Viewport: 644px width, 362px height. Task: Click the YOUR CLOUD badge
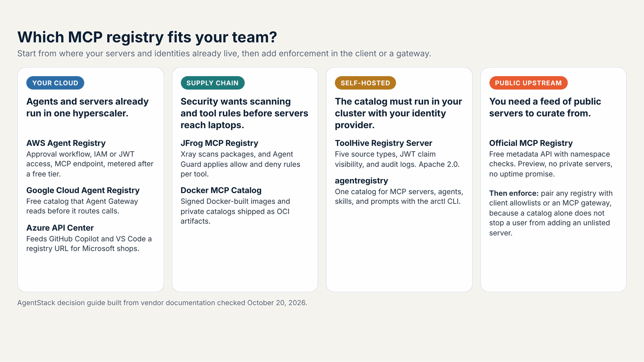(x=55, y=83)
